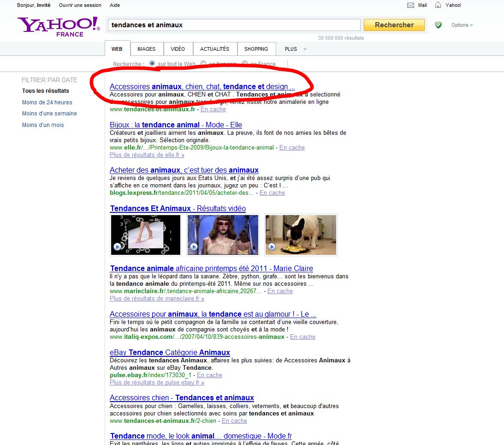Open the runway model video thumbnail
The image size is (504, 445).
coord(223,235)
